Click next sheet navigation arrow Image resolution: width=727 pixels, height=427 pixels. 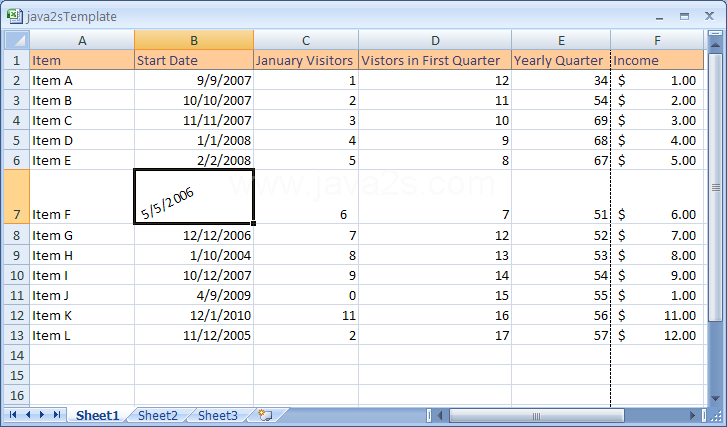pyautogui.click(x=42, y=414)
